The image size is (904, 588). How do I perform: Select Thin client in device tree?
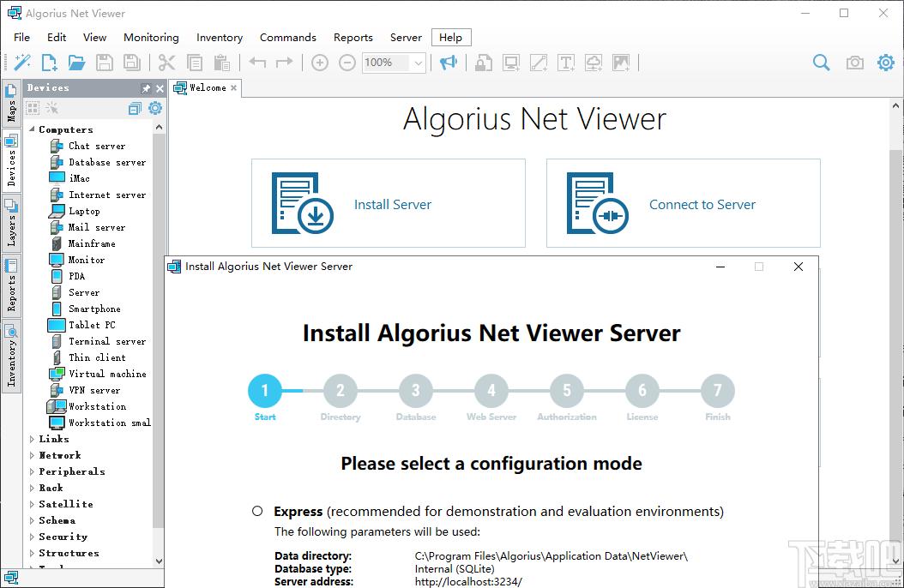97,357
